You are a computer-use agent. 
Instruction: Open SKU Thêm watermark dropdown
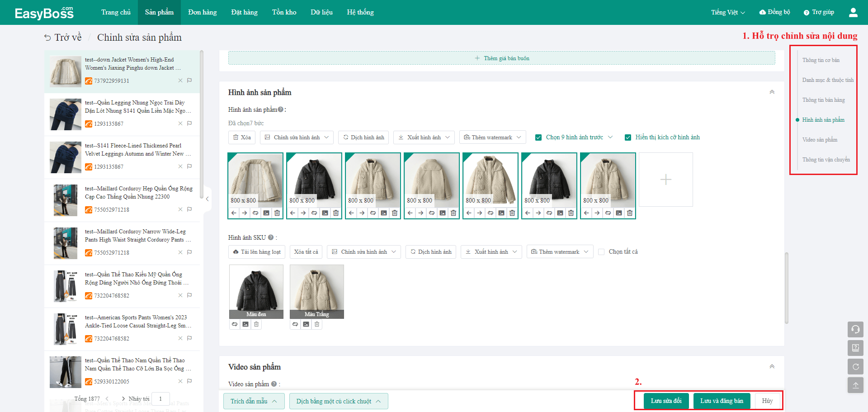(x=560, y=252)
